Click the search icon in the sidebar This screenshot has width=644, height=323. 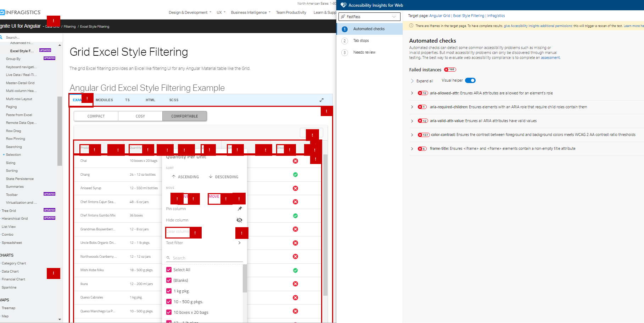coord(3,37)
